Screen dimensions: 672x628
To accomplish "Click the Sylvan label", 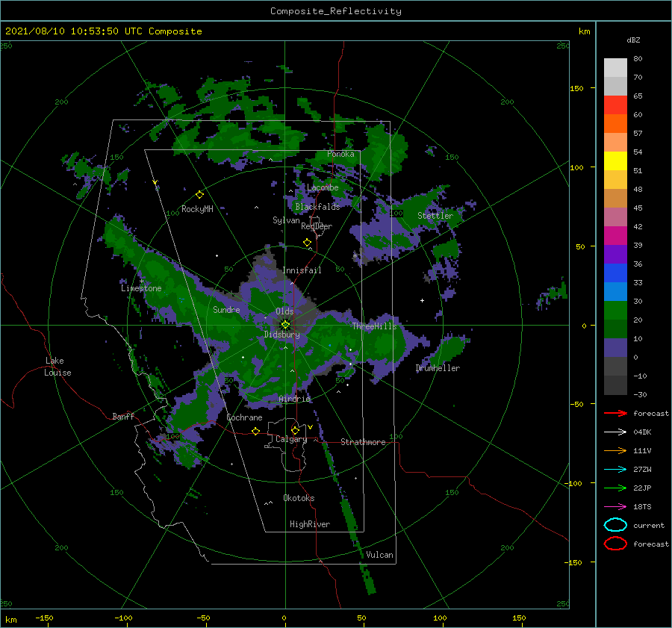I will click(286, 220).
